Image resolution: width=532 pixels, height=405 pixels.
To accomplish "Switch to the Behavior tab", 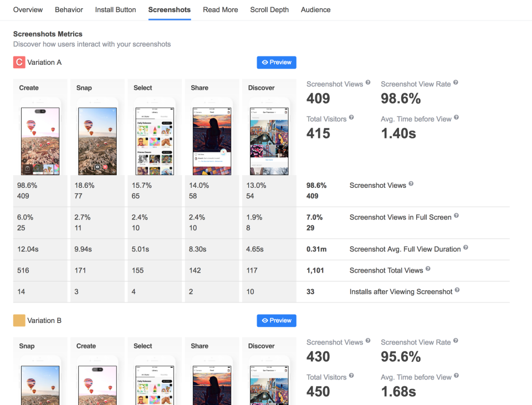I will click(69, 9).
